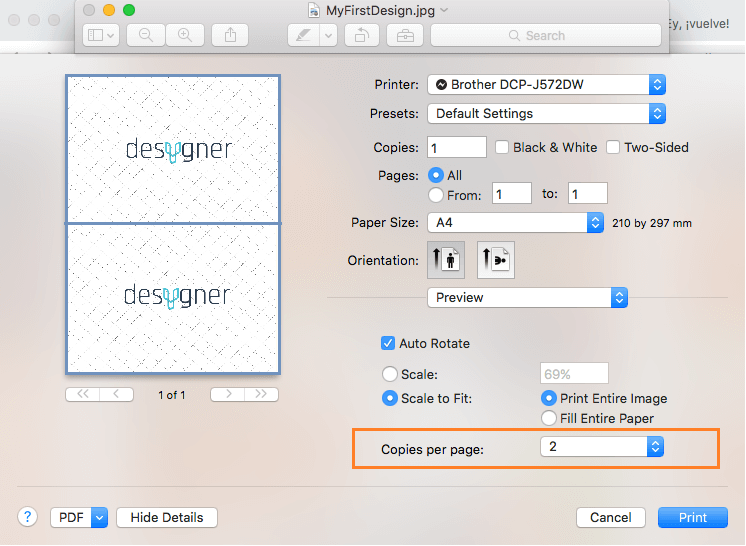The height and width of the screenshot is (546, 746).
Task: Click the Search field in Preview toolbar
Action: coord(546,35)
